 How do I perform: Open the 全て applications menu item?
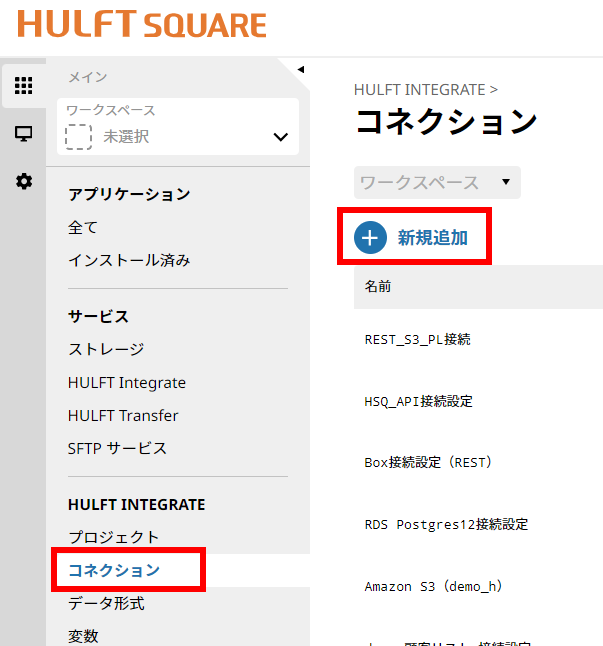pos(83,227)
